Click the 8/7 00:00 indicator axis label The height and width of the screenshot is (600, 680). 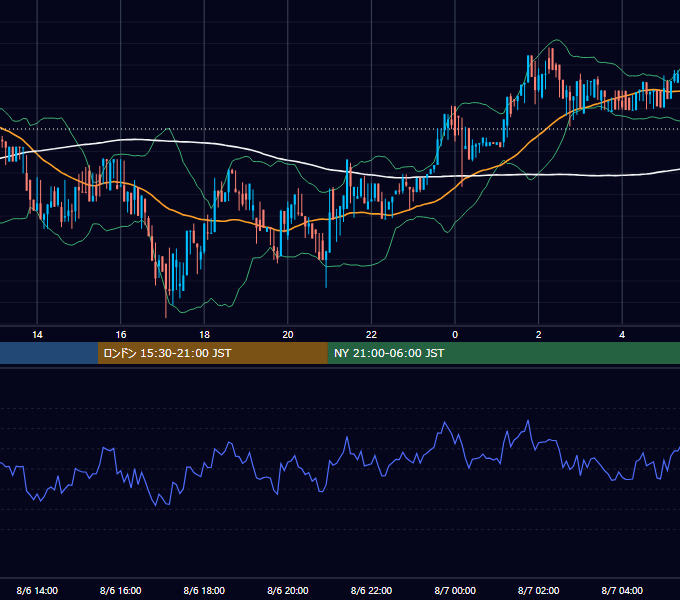[x=455, y=590]
